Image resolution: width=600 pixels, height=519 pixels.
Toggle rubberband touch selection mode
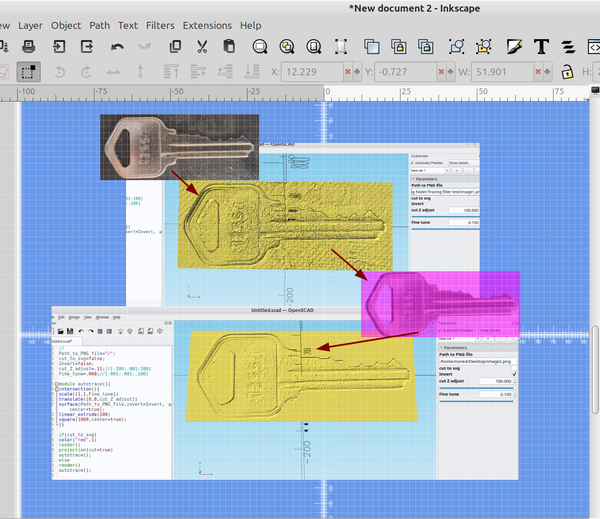(29, 72)
